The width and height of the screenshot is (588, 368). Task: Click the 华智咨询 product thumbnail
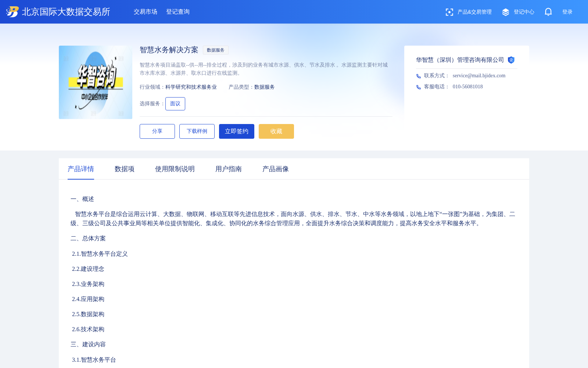coord(96,82)
